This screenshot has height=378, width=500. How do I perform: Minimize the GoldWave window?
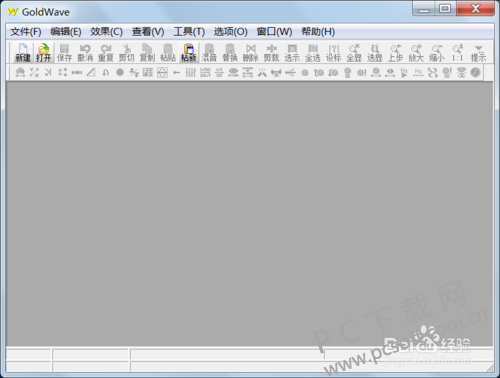424,9
